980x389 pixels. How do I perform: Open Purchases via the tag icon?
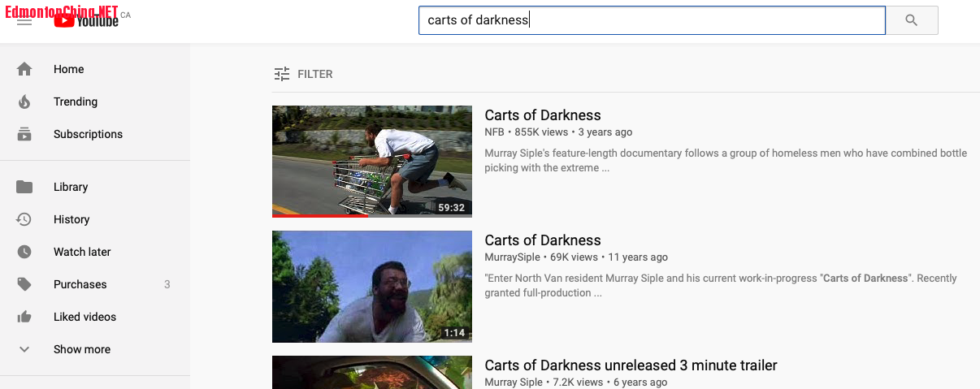coord(24,284)
